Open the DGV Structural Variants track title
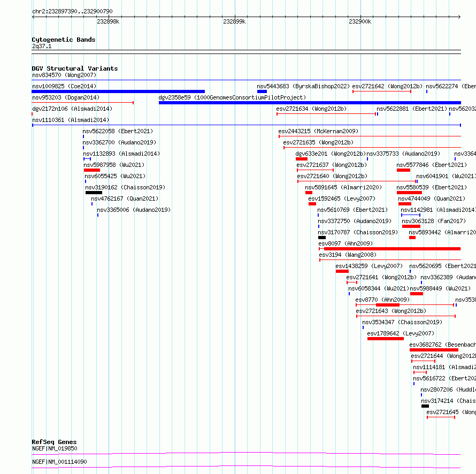476x474 pixels. (75, 68)
